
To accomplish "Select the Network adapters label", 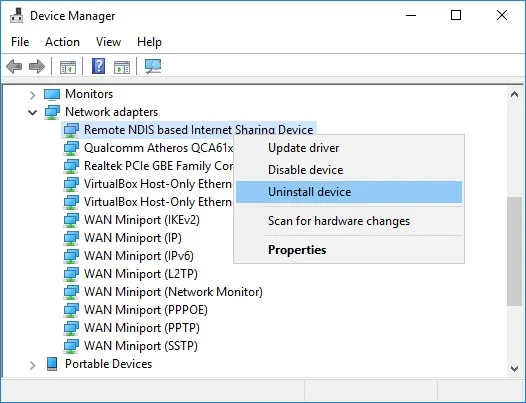I will (x=111, y=112).
